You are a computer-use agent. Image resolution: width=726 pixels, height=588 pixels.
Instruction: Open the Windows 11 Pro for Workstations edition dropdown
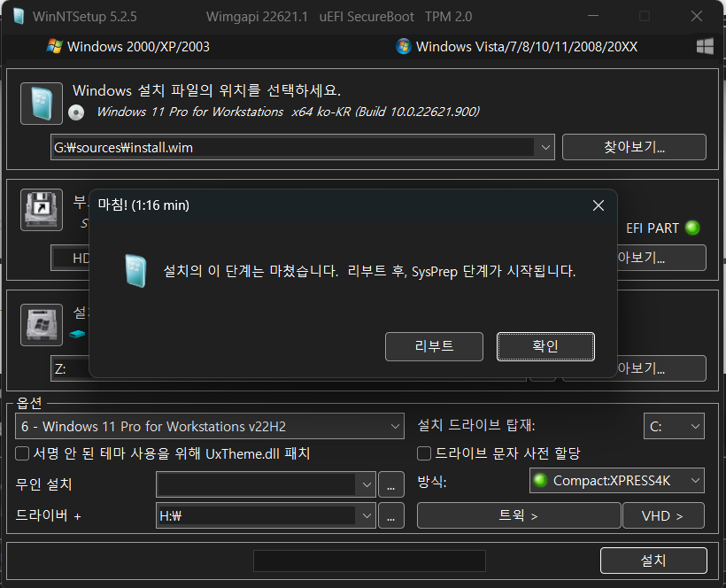[210, 427]
